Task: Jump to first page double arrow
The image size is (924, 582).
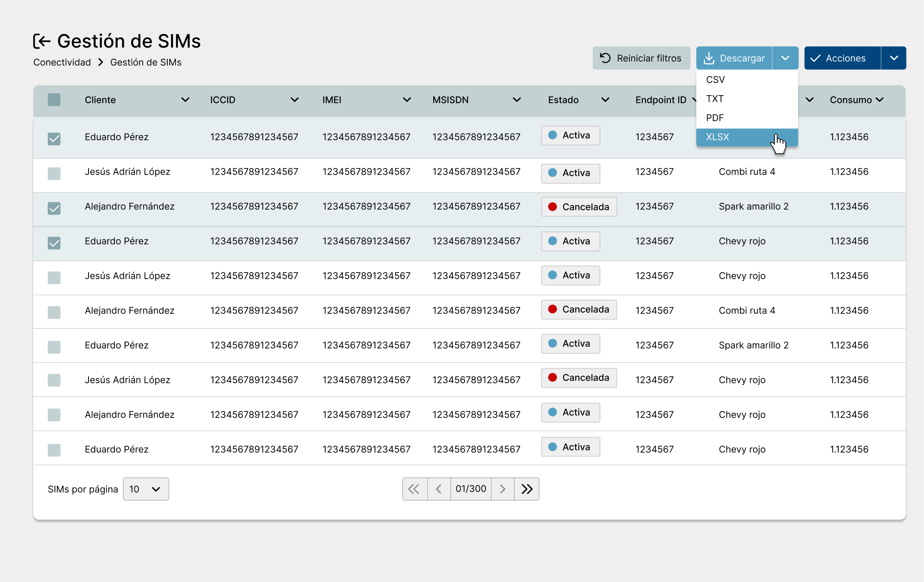Action: [x=414, y=489]
